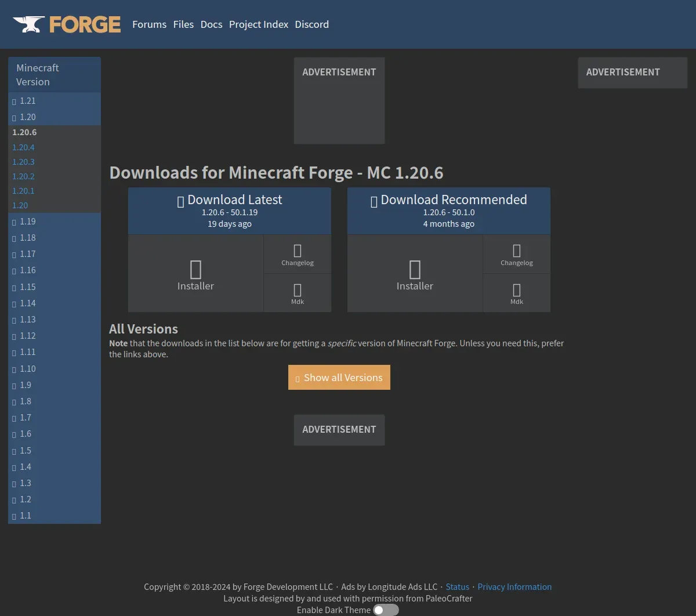Expand the 1.4 version group
Image resolution: width=696 pixels, height=616 pixels.
point(55,467)
